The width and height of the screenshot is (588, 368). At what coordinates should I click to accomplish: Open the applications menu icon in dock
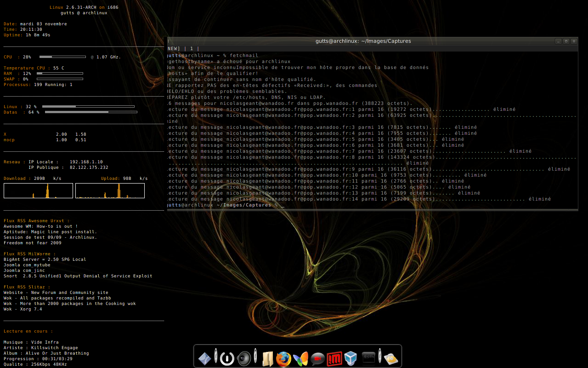(205, 358)
